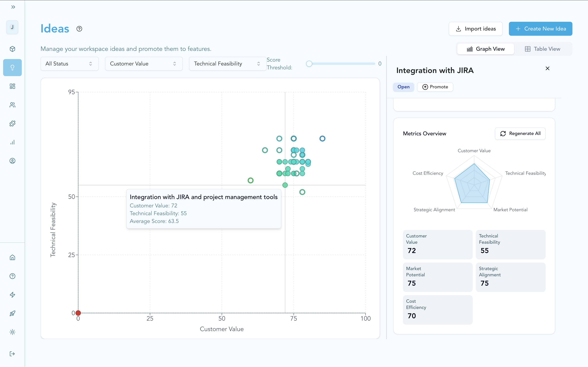Expand the sidebar with double chevron
The height and width of the screenshot is (367, 588).
coord(13,7)
